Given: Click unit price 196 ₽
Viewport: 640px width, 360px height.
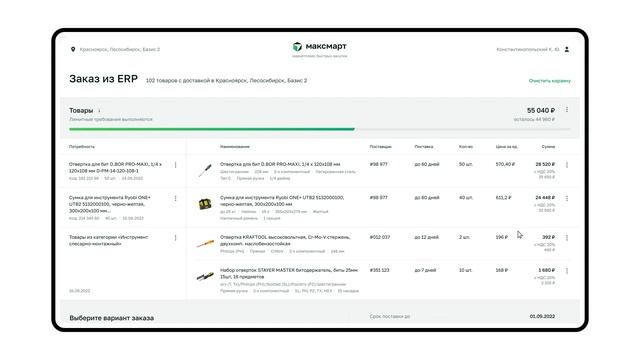Looking at the screenshot, I should 502,237.
